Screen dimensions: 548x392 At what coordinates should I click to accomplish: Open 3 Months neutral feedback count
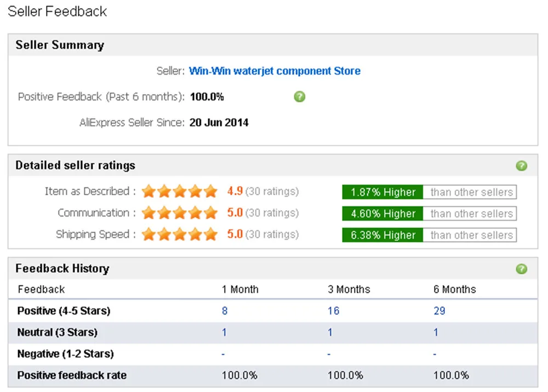pos(330,332)
